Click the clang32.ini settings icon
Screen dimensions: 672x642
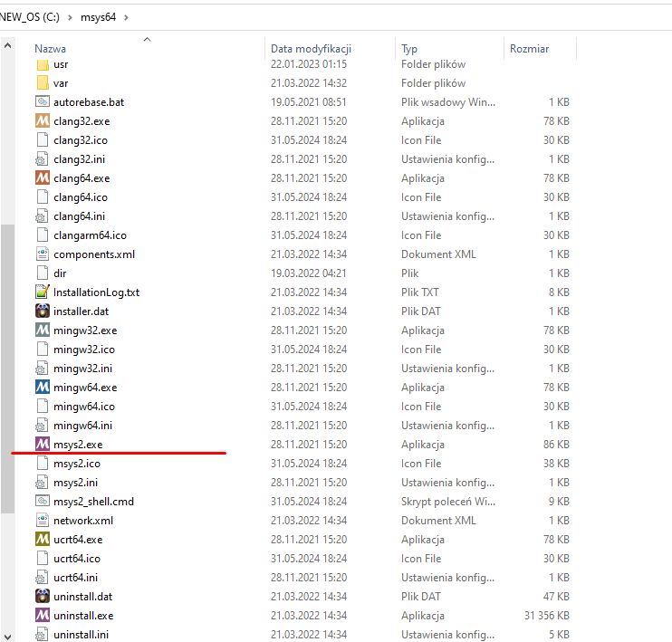coord(42,159)
